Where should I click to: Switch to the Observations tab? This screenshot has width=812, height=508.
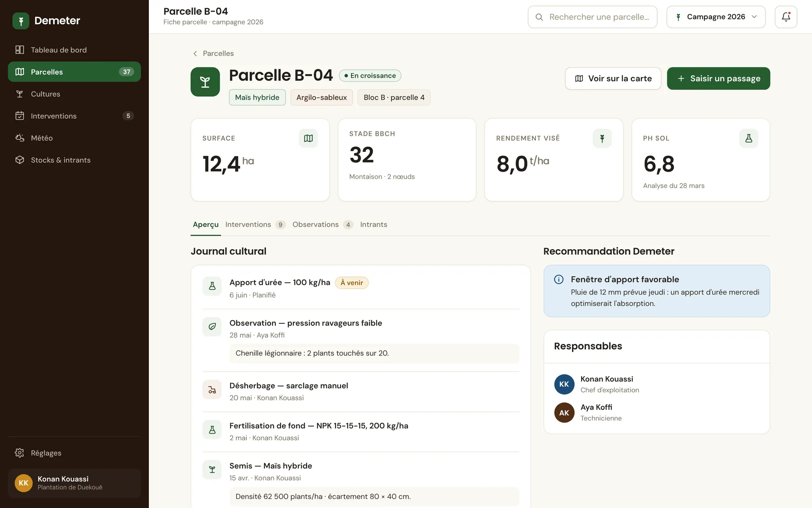coord(323,224)
